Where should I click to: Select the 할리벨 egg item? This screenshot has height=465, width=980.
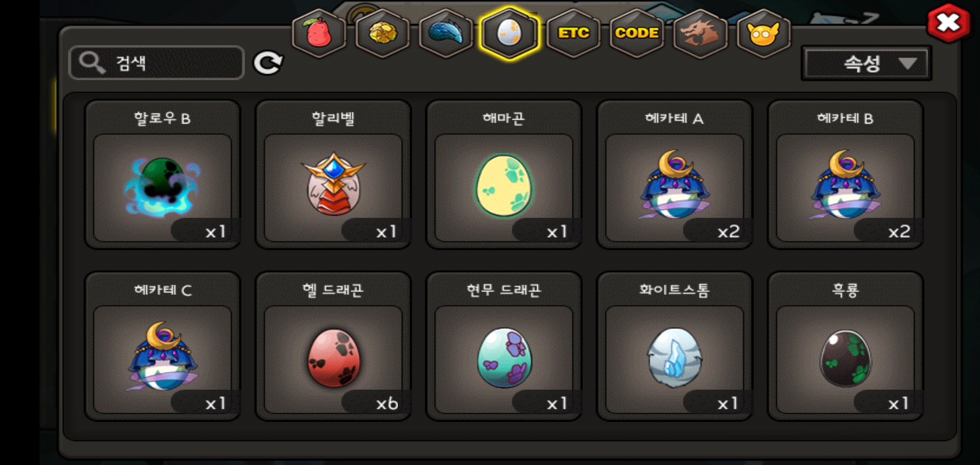coord(333,174)
